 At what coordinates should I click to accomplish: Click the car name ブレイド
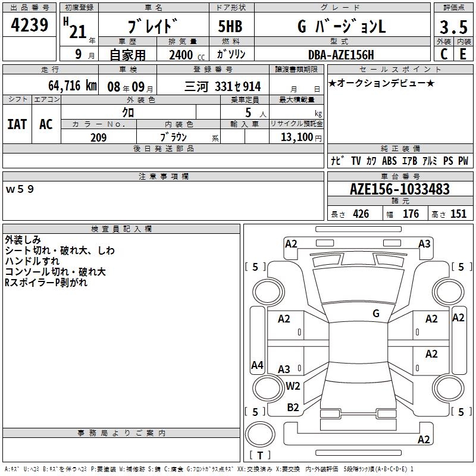coord(153,26)
